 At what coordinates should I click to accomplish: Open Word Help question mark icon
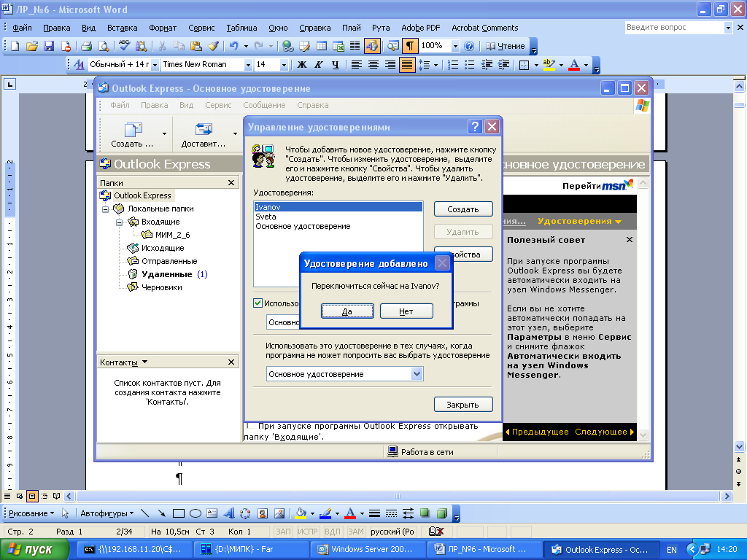pos(469,46)
